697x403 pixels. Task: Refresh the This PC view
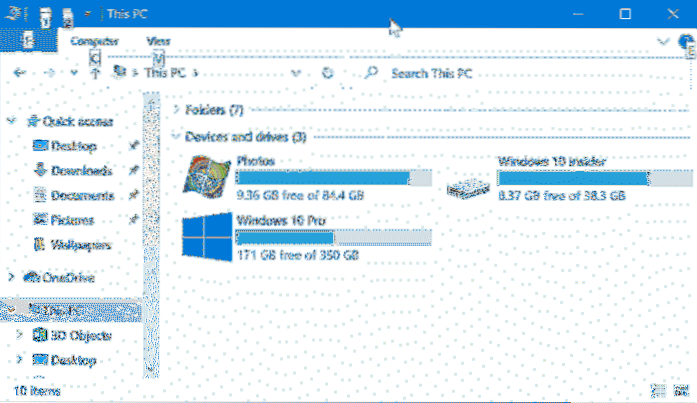pyautogui.click(x=328, y=73)
